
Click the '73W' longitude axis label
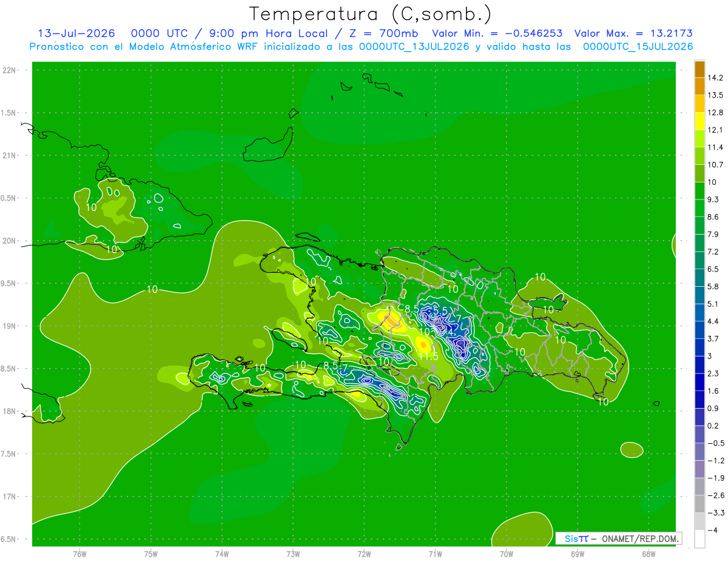point(293,554)
